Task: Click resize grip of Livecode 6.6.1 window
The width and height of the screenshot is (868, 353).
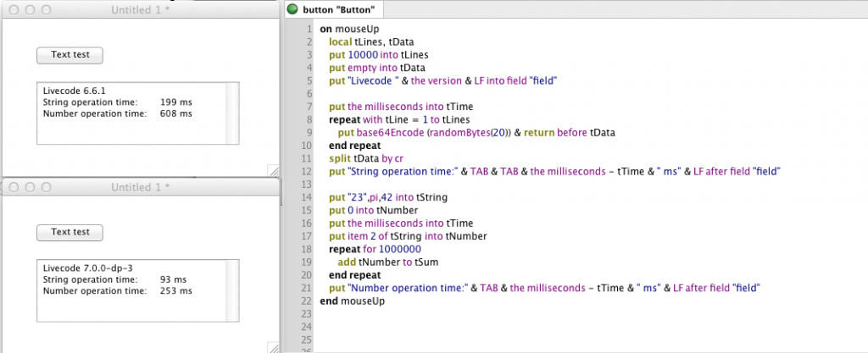Action: click(x=274, y=170)
